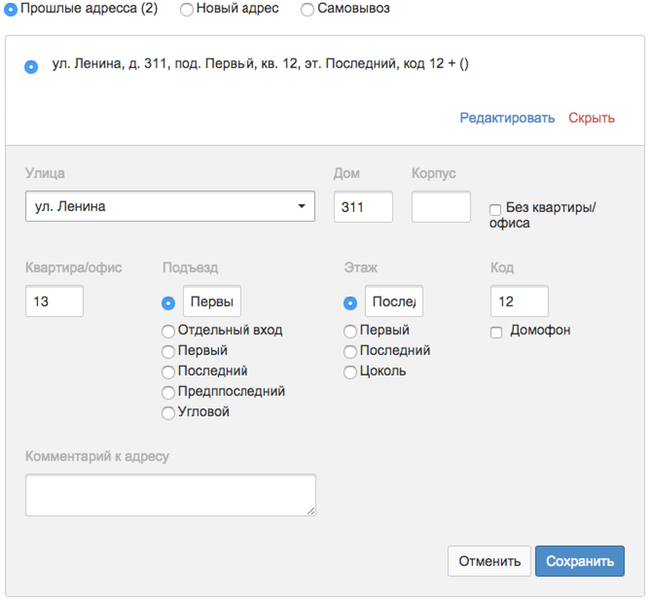This screenshot has height=600, width=650.
Task: Select Прошлые адреса (2) radio option
Action: pyautogui.click(x=10, y=9)
